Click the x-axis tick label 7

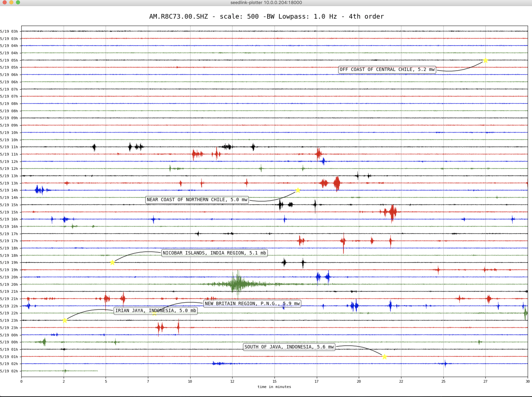coord(148,381)
